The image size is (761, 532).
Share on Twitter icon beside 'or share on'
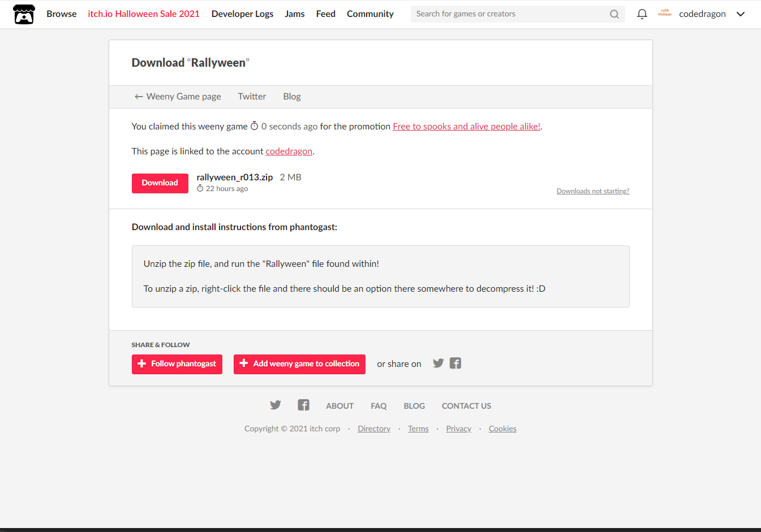point(438,363)
